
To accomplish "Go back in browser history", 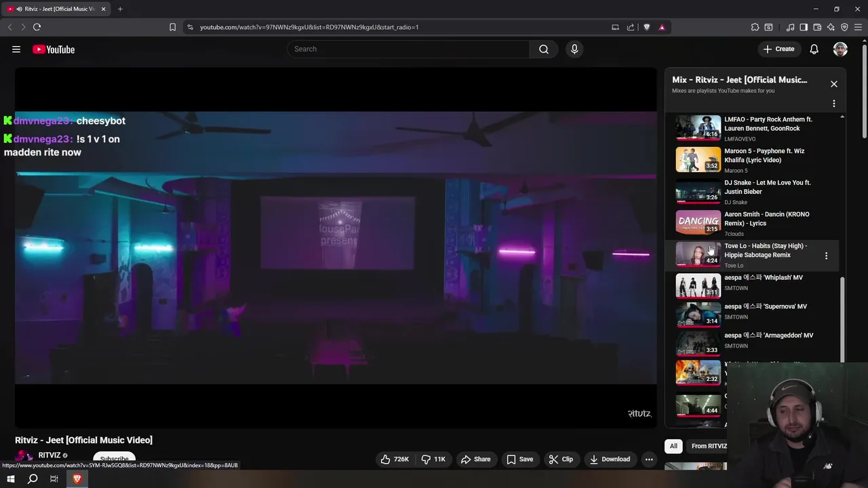I will [x=9, y=27].
